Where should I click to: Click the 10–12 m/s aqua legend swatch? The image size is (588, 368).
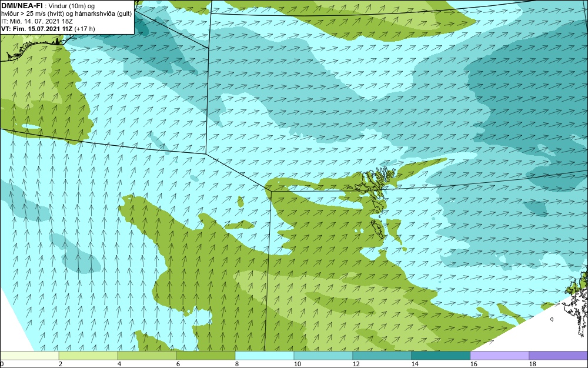click(x=323, y=356)
